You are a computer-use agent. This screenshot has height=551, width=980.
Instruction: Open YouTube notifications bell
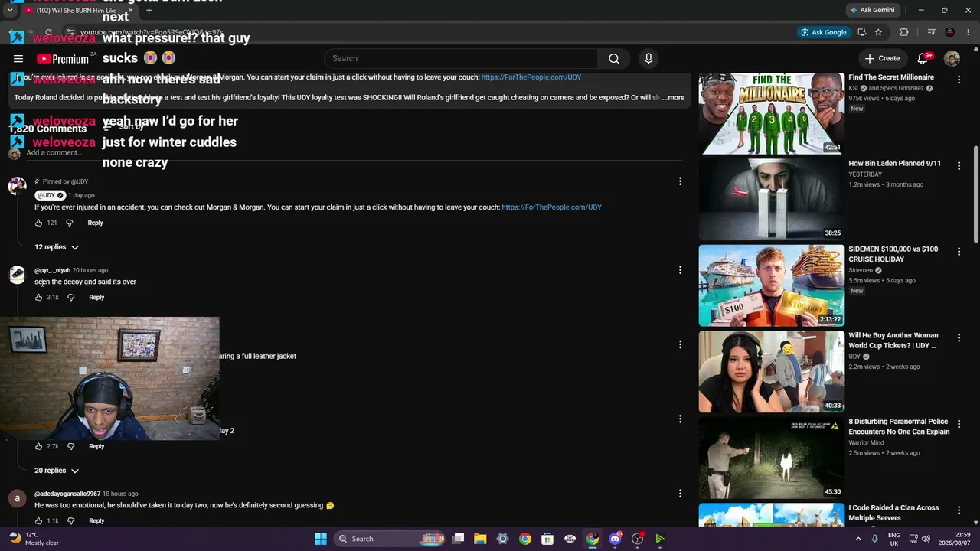pyautogui.click(x=924, y=59)
